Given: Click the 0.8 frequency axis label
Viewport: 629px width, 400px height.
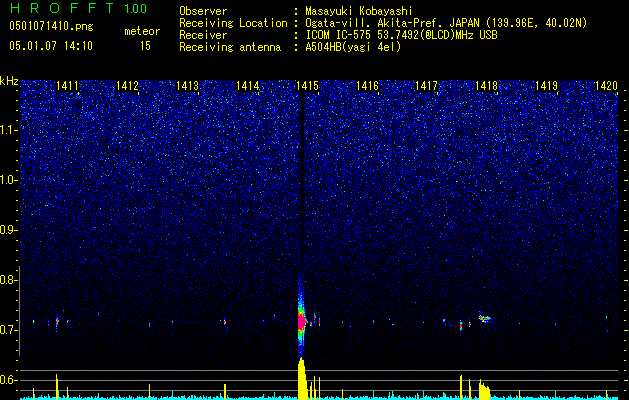Looking at the screenshot, I should tap(8, 280).
